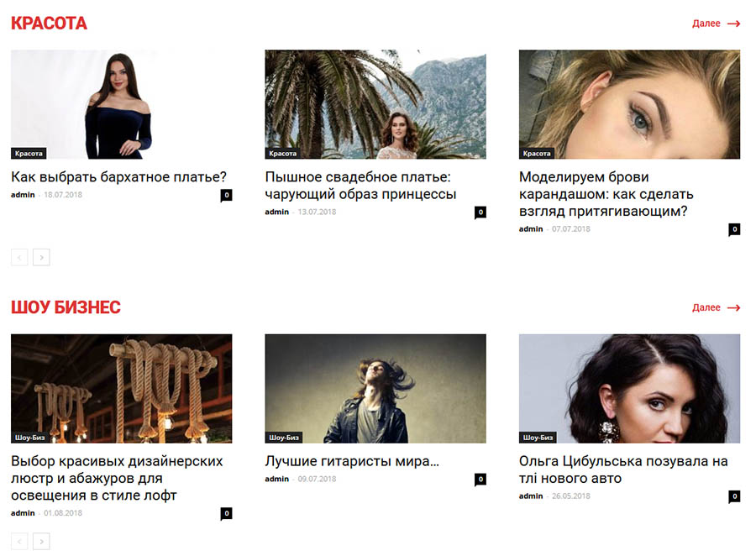This screenshot has height=556, width=756.
Task: Open the rope chandelier thumbnail
Action: [x=122, y=389]
